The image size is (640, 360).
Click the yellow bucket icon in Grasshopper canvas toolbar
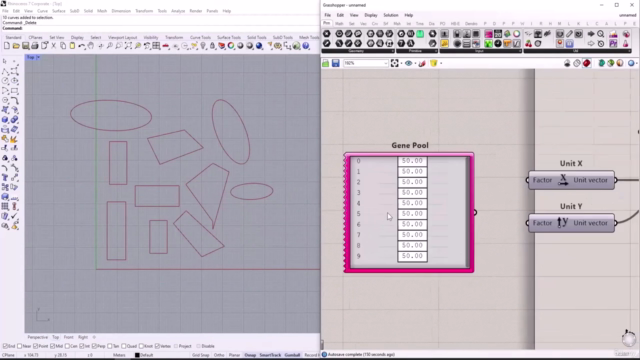coord(433,63)
